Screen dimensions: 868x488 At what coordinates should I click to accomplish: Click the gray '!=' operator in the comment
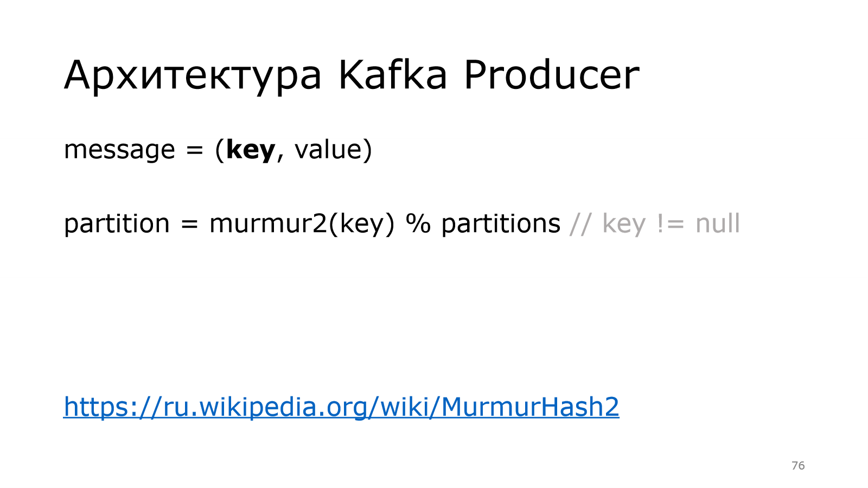coord(671,224)
